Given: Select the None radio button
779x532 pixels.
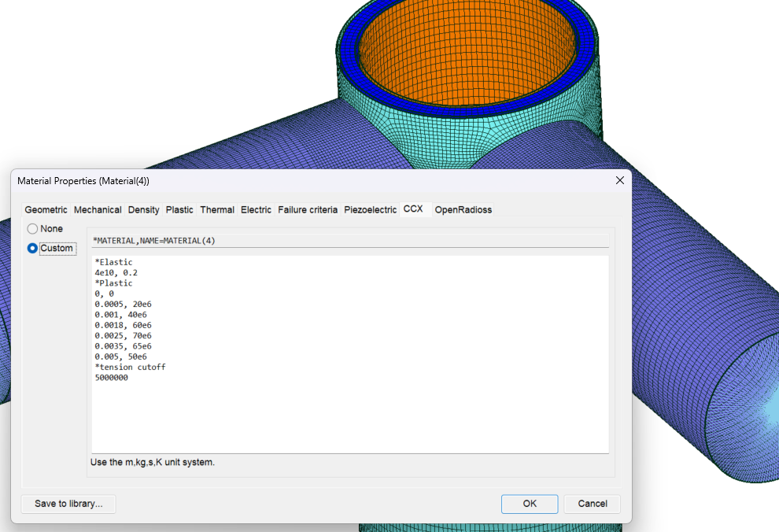Looking at the screenshot, I should (33, 229).
